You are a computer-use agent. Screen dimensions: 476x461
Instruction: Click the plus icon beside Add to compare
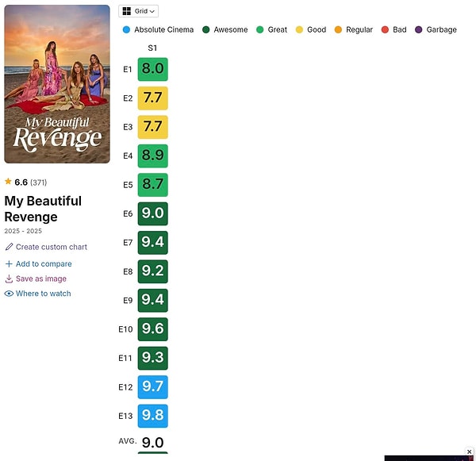point(9,263)
